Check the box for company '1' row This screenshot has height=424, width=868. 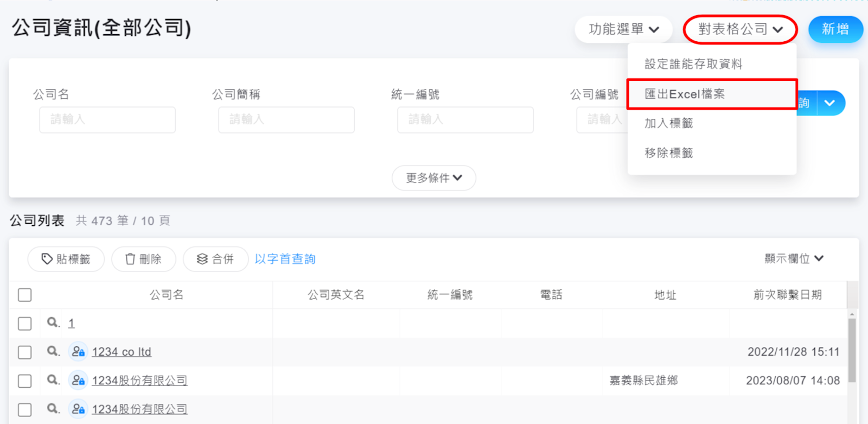point(25,324)
